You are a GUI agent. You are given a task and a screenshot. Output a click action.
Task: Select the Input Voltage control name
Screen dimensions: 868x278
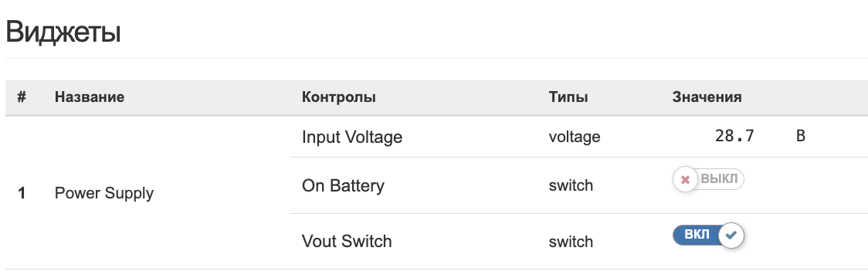(x=352, y=137)
